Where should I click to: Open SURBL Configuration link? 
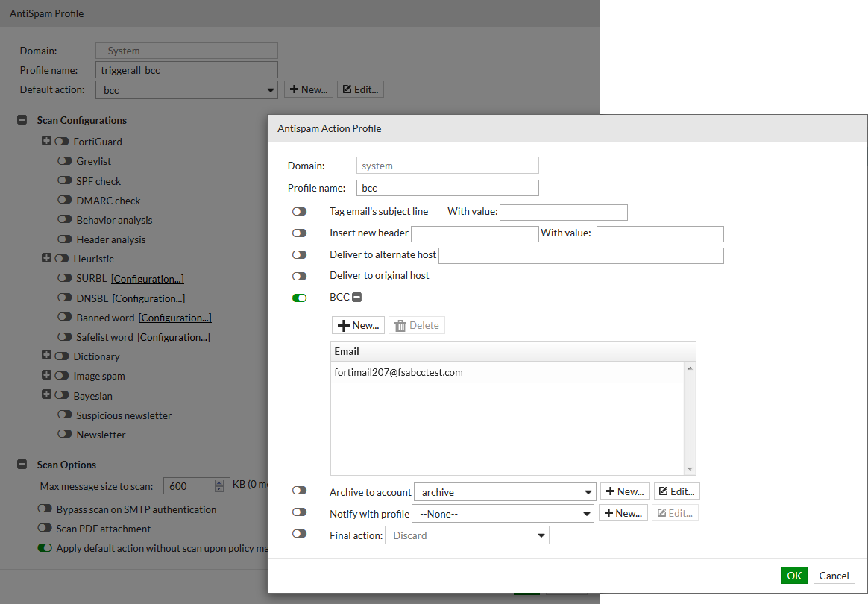click(147, 279)
